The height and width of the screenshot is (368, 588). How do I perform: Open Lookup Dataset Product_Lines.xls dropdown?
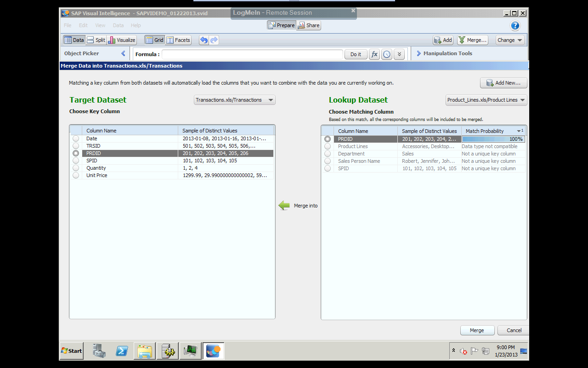coord(486,100)
